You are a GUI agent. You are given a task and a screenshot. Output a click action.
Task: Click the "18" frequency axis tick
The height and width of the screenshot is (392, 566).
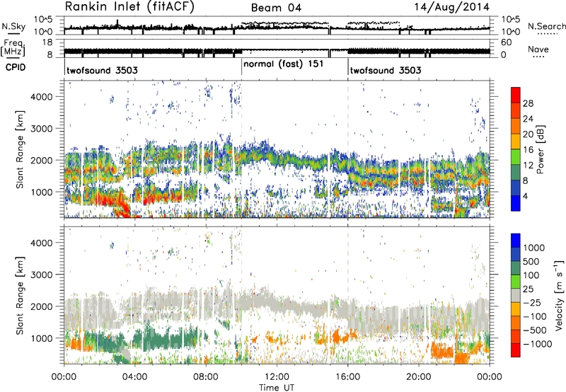click(x=47, y=42)
